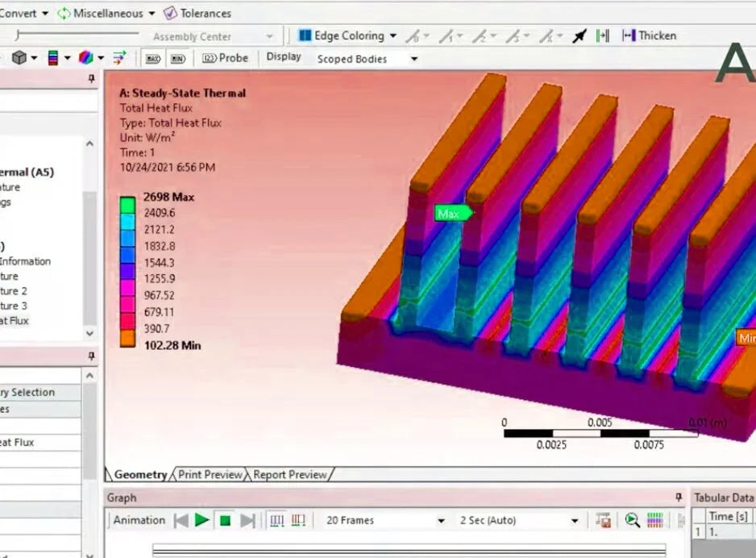The height and width of the screenshot is (558, 756).
Task: Toggle result sets animation mode
Action: tap(297, 521)
